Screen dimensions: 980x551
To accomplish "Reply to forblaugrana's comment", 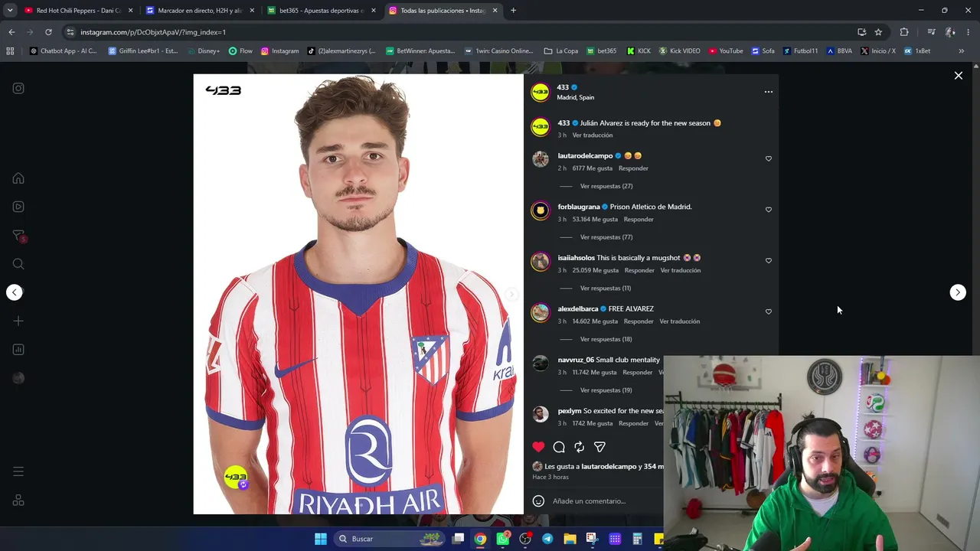I will point(639,220).
